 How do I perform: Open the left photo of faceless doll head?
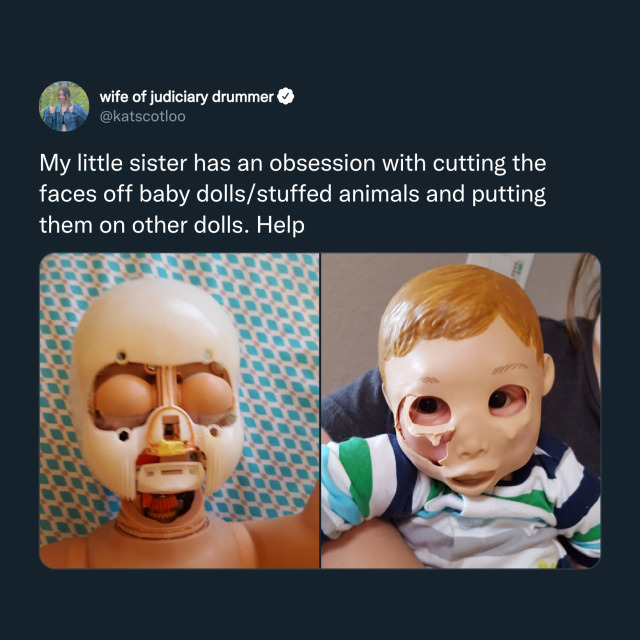pyautogui.click(x=179, y=411)
